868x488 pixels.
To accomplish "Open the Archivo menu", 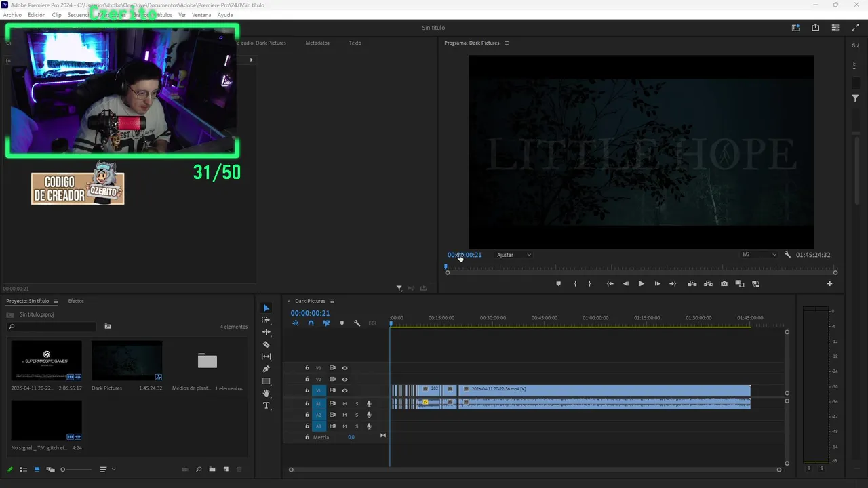I will pyautogui.click(x=12, y=15).
